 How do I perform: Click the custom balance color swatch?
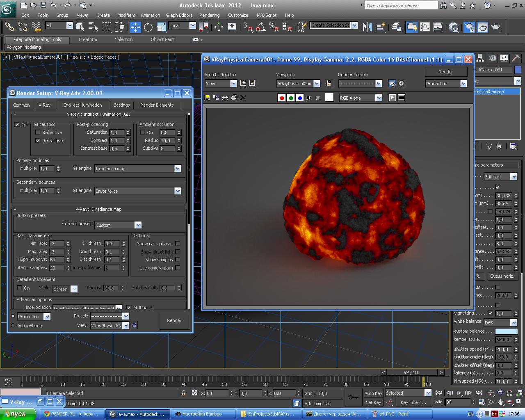point(506,331)
